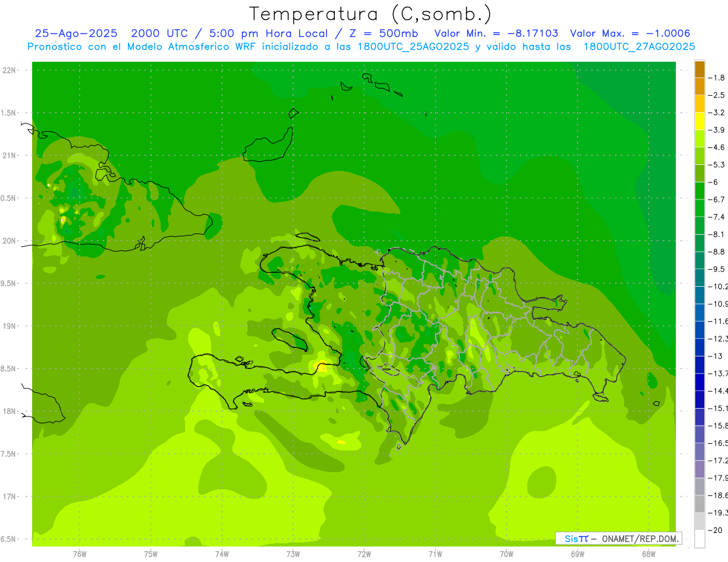Click the Valor Max. = -1.0006 readout
The image size is (728, 562).
630,33
